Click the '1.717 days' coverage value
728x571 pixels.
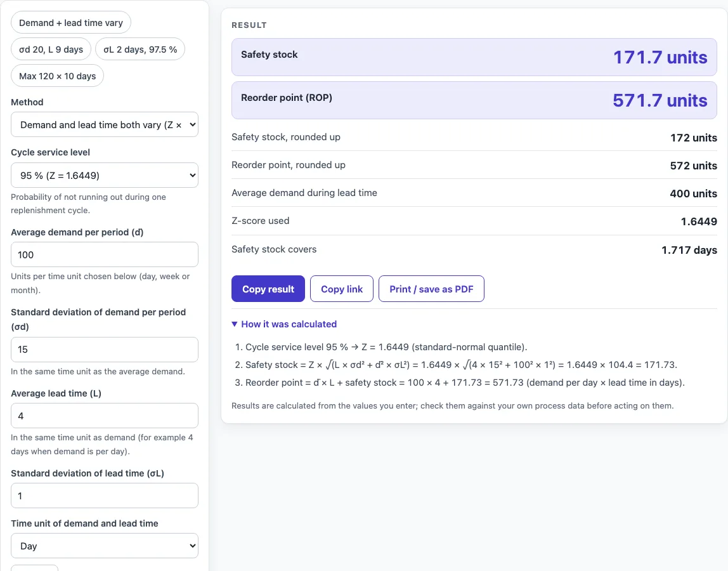tap(689, 250)
